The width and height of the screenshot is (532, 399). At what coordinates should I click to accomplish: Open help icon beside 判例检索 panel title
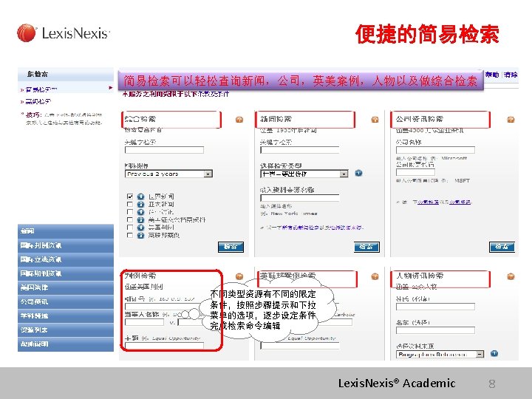[239, 276]
